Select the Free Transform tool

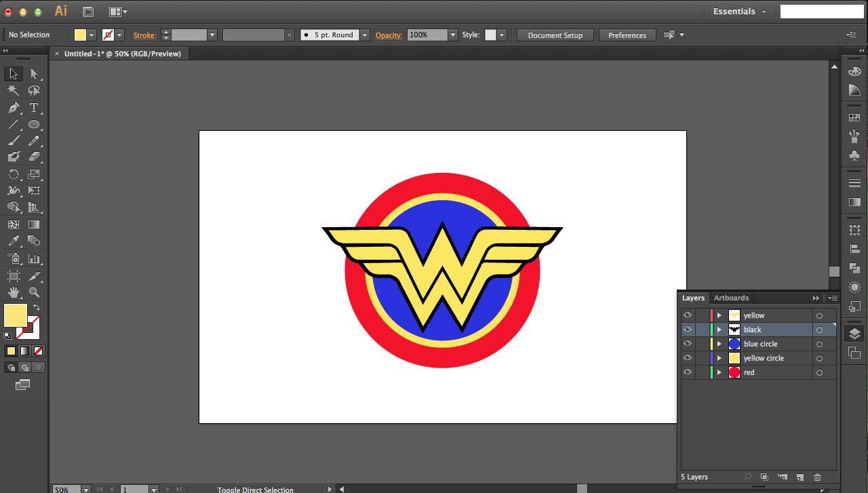point(34,191)
